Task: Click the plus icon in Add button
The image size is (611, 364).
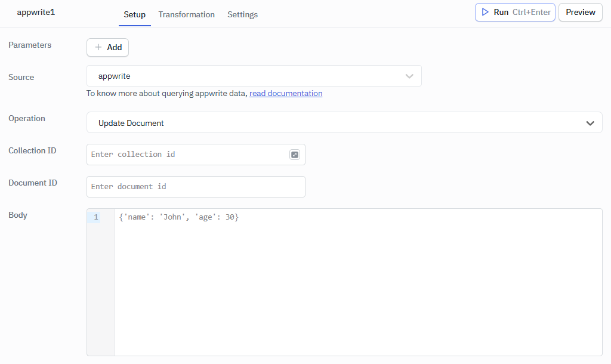Action: (98, 48)
